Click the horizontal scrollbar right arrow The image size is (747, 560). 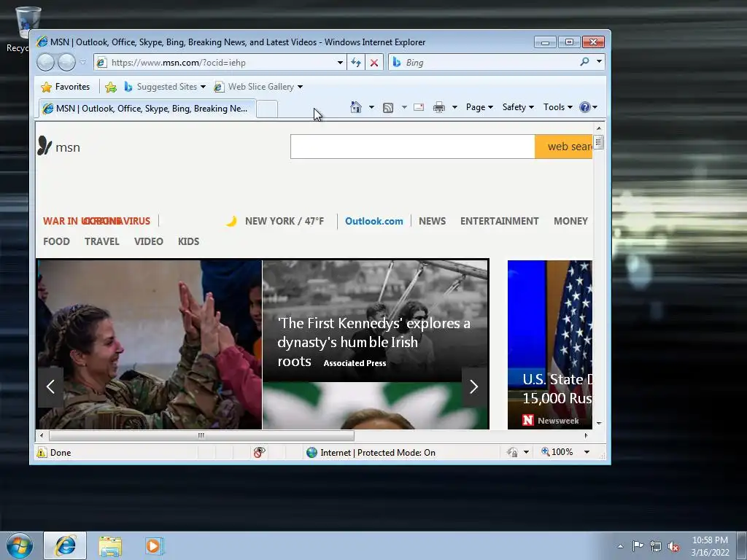pos(586,435)
